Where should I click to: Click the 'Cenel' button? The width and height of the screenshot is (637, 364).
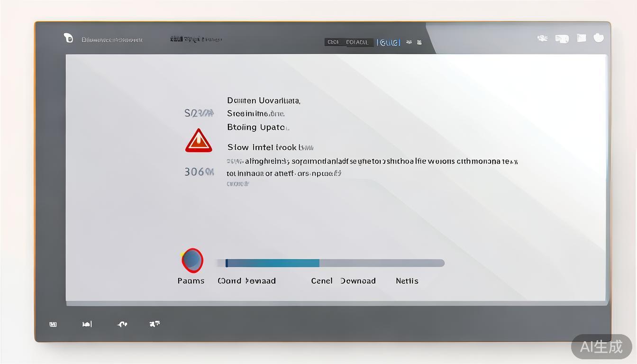[x=322, y=281]
